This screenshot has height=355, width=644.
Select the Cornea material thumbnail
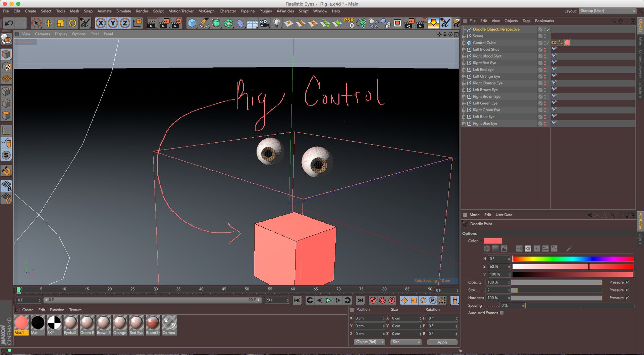click(169, 325)
